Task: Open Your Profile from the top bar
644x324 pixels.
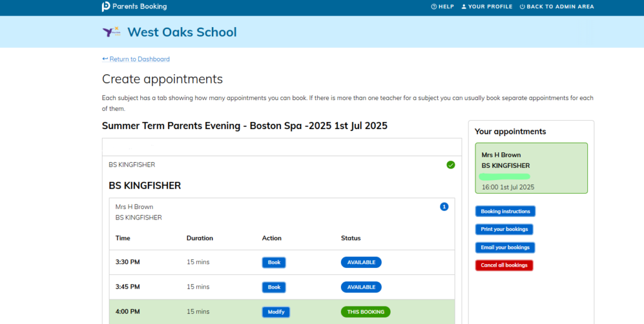Action: (487, 6)
